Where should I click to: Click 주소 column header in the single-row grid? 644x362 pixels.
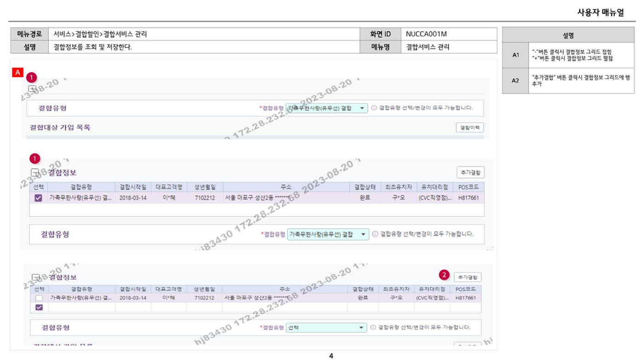(x=286, y=187)
